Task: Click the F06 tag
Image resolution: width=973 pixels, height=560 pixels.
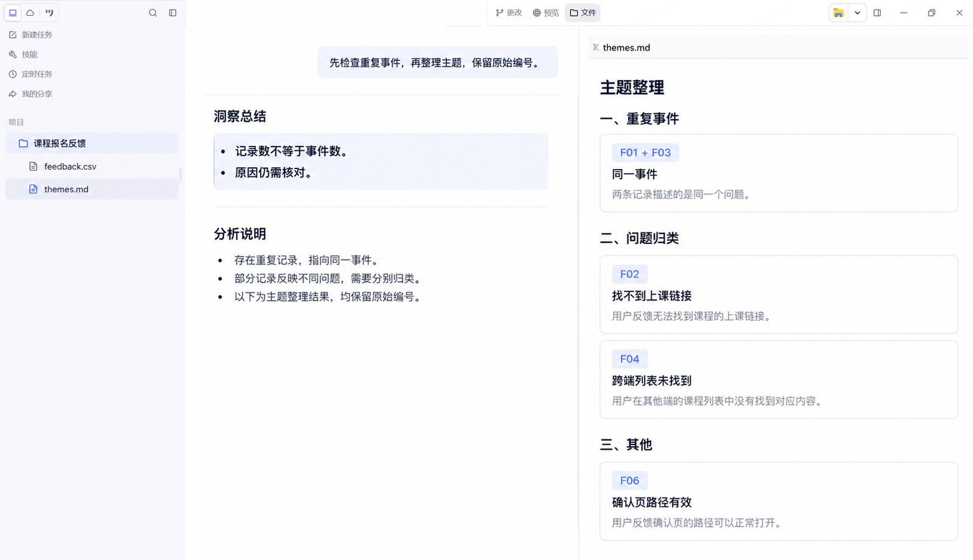Action: click(x=629, y=481)
